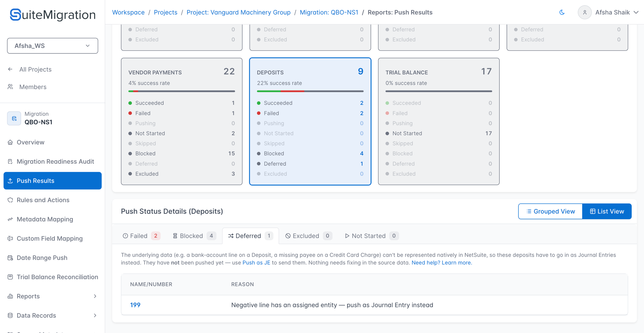644x333 pixels.
Task: Click the SuiteMigration logo
Action: point(52,14)
